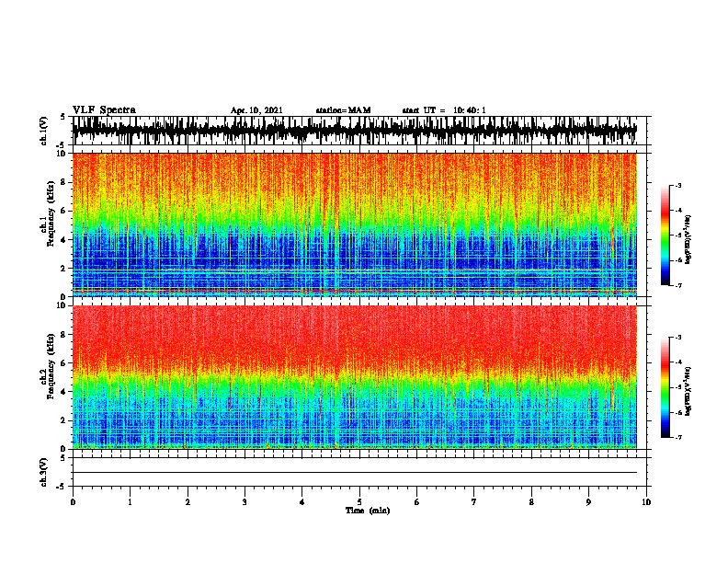The width and height of the screenshot is (728, 563).
Task: Click the 'ch.1(V)' waveform axis label
Action: click(x=44, y=131)
